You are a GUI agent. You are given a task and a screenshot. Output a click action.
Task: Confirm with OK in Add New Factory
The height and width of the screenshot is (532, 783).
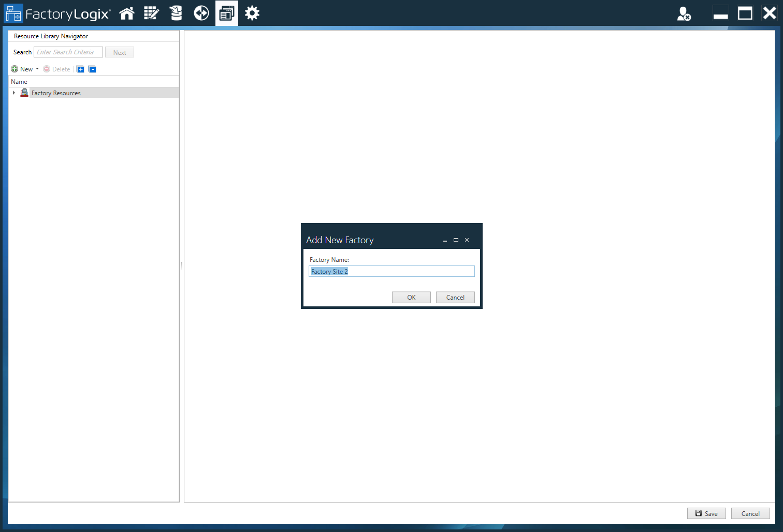pos(411,297)
